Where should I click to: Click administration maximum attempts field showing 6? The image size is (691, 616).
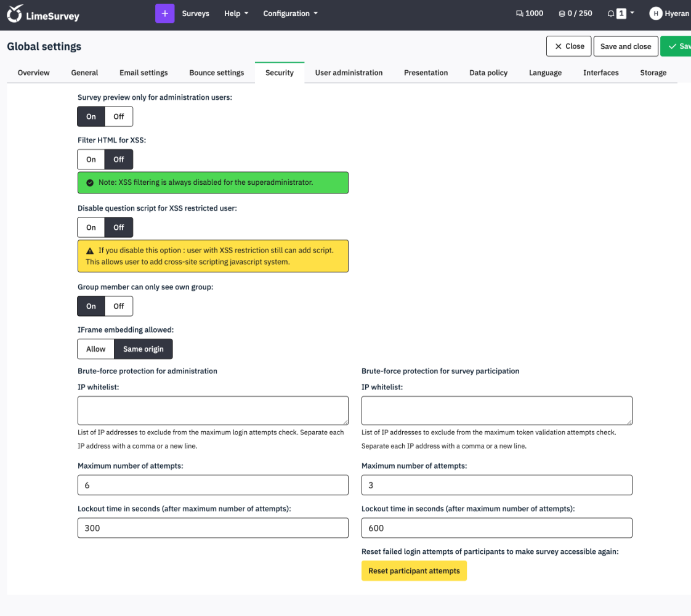(213, 485)
